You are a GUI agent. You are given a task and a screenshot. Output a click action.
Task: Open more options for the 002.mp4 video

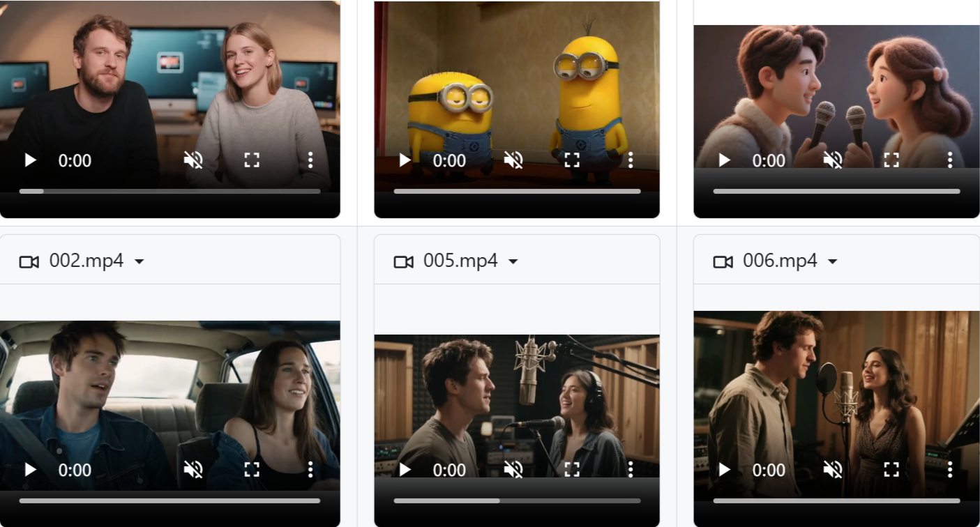[310, 470]
